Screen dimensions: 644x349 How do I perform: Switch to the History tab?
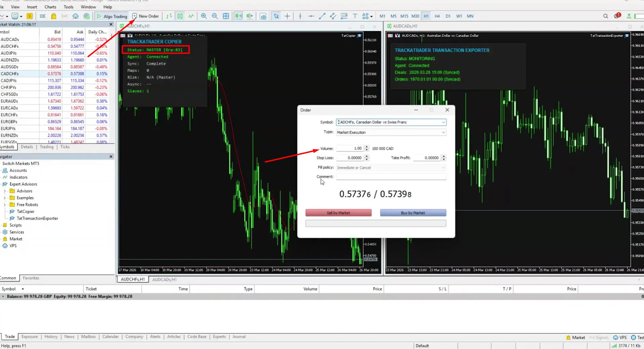(x=51, y=337)
